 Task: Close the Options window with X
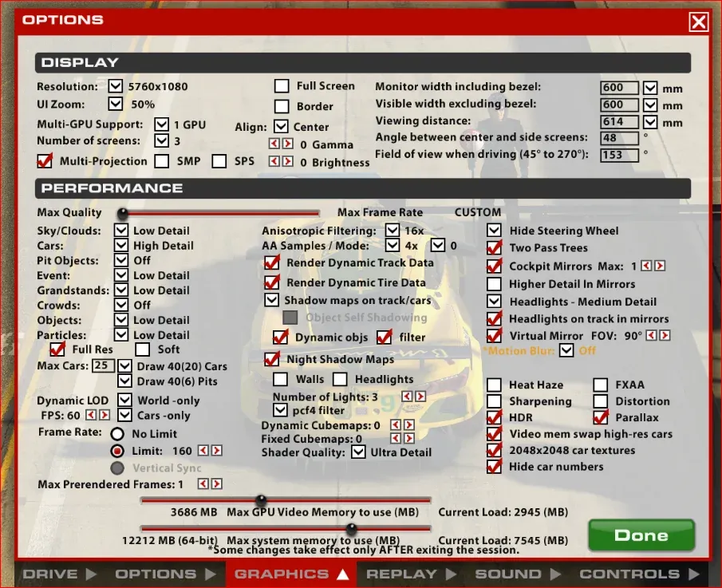[699, 22]
